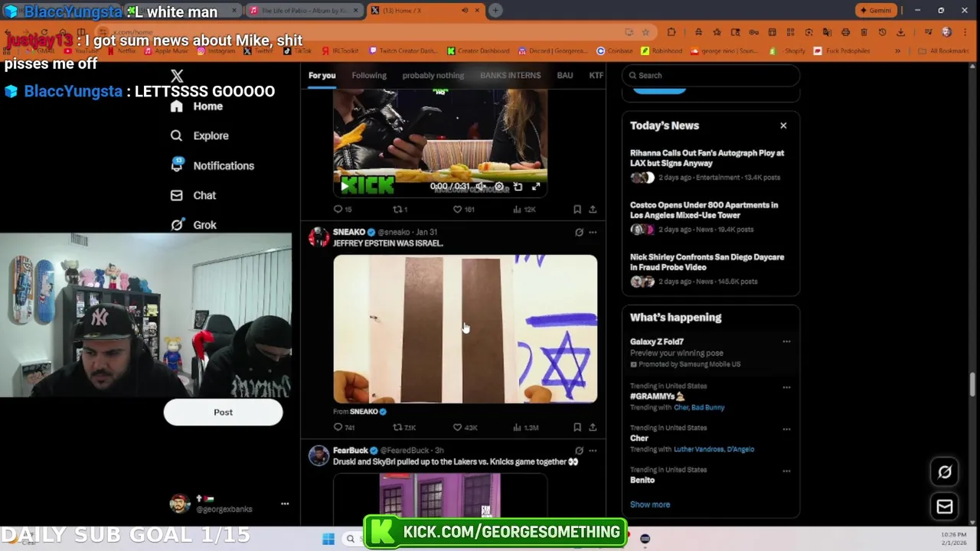This screenshot has height=551, width=980.
Task: Like the post with 161 likes
Action: click(x=464, y=210)
